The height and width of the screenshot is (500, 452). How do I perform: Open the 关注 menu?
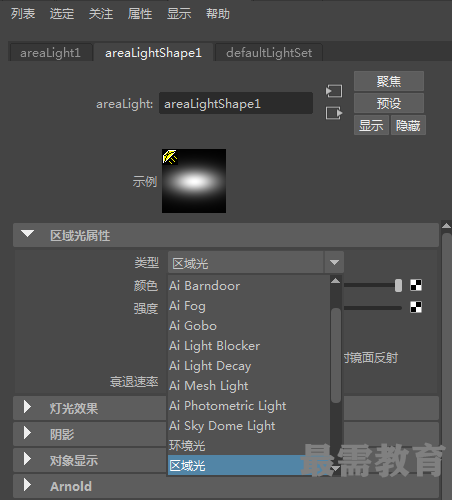pos(101,14)
